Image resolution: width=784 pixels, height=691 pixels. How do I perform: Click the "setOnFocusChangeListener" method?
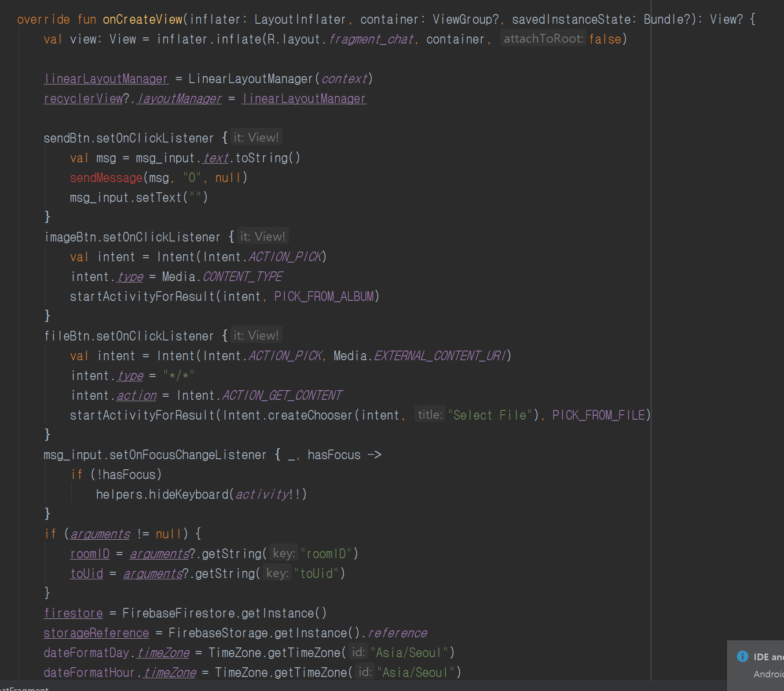point(188,455)
